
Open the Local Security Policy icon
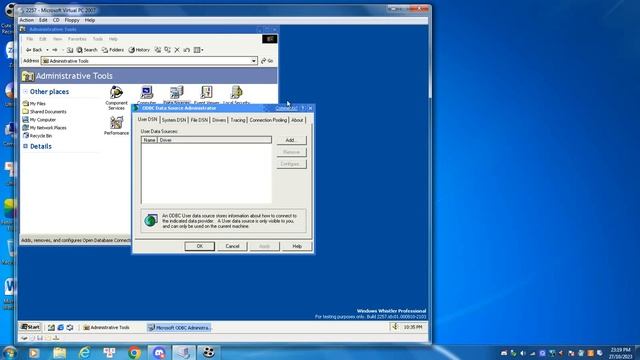click(237, 95)
